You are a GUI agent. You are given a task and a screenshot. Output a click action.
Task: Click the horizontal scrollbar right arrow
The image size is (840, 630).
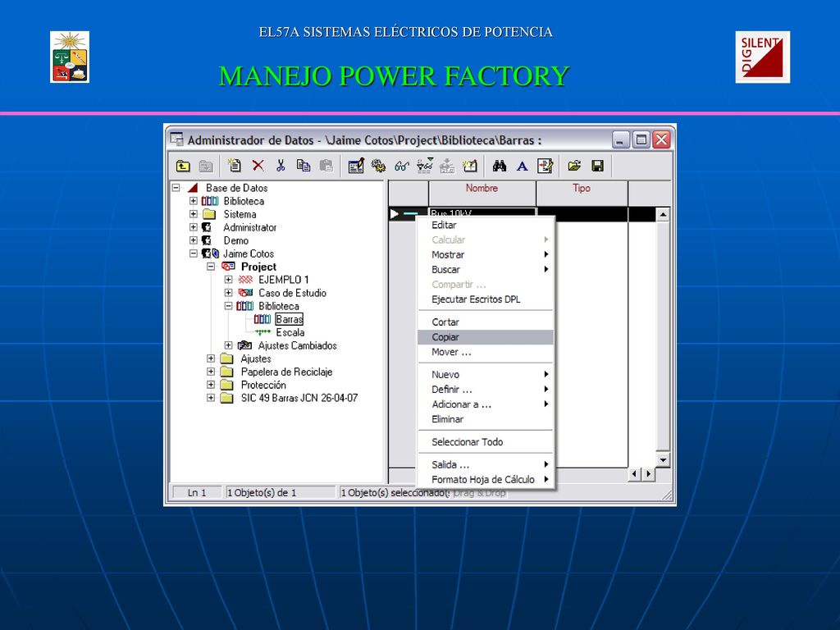click(x=649, y=473)
